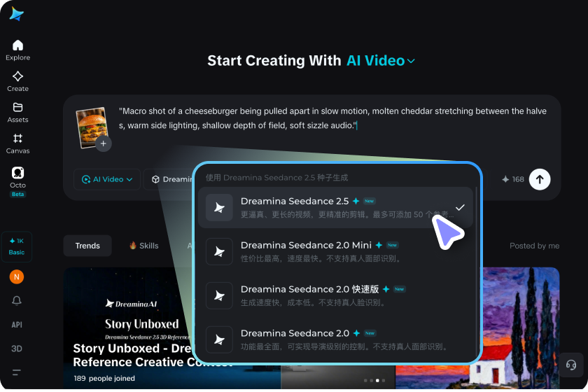Select Dreamina Seedance 2.0 model

335,339
